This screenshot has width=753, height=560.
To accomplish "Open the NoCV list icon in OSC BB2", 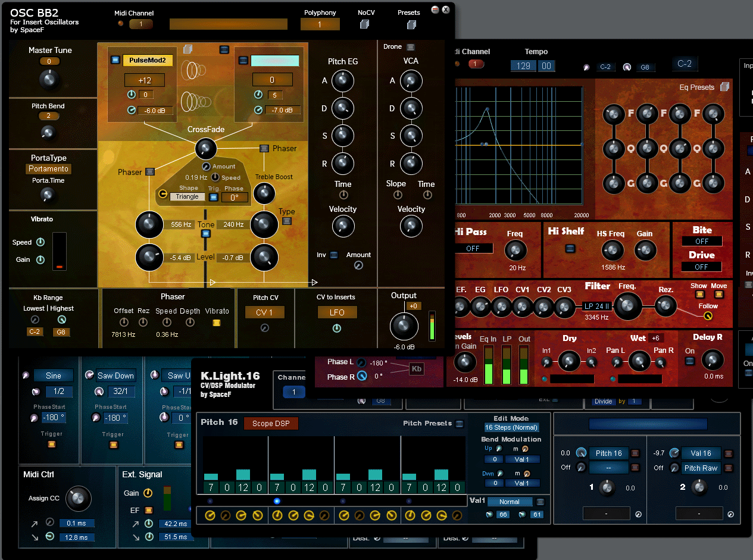I will click(364, 24).
